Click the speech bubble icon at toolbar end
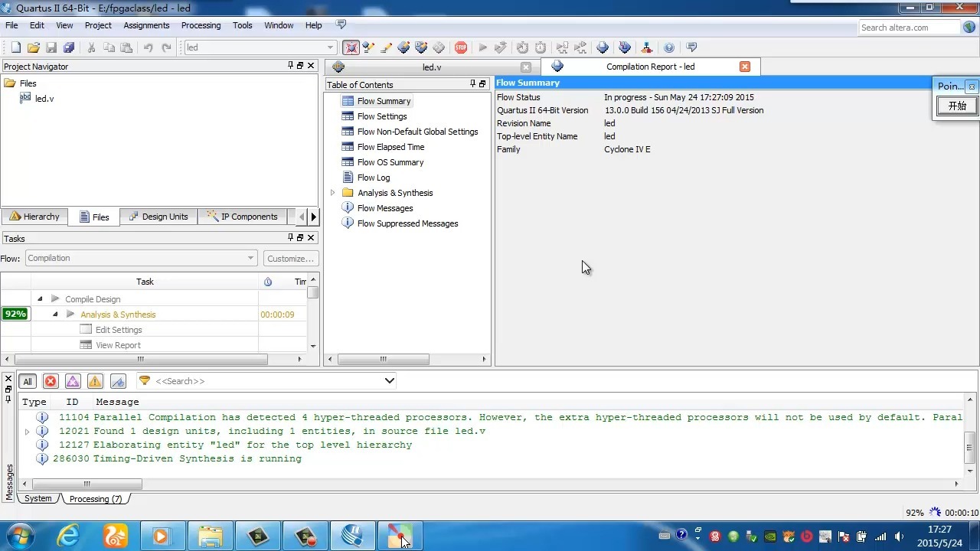980x551 pixels. tap(691, 47)
